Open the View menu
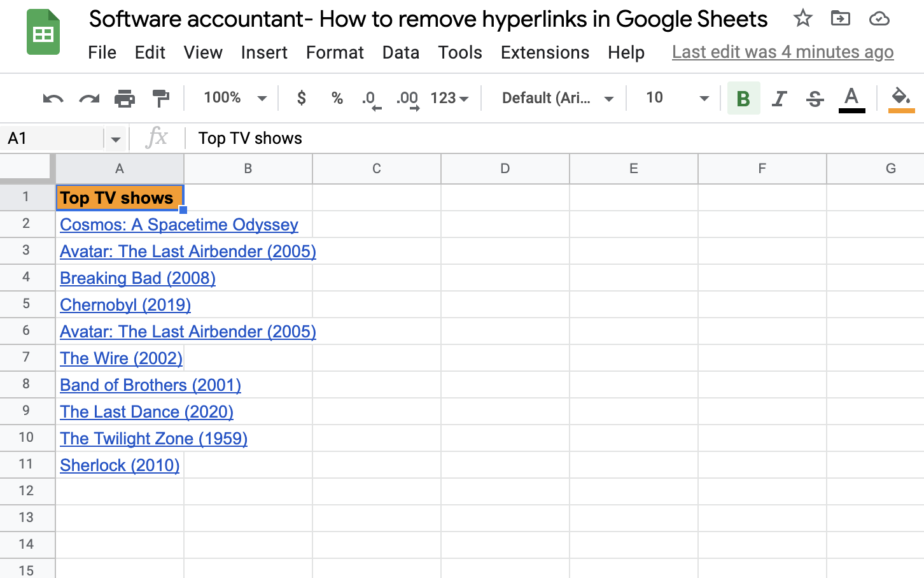This screenshot has width=924, height=578. tap(203, 52)
